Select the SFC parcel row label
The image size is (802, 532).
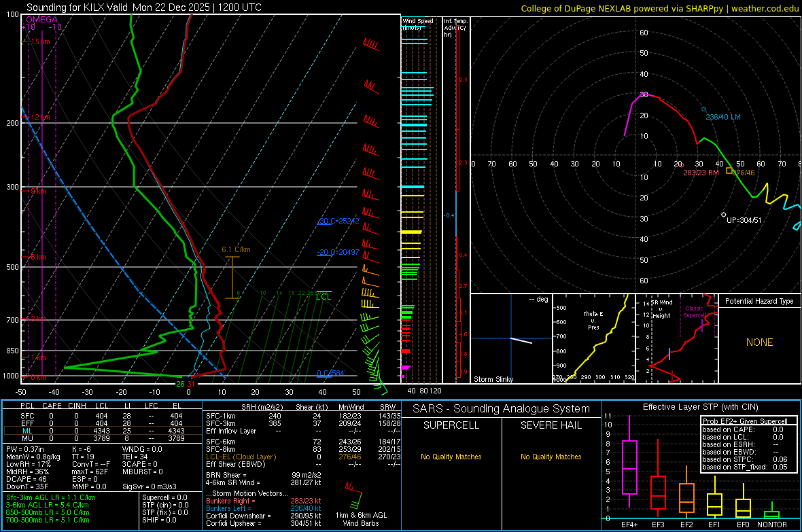(27, 416)
